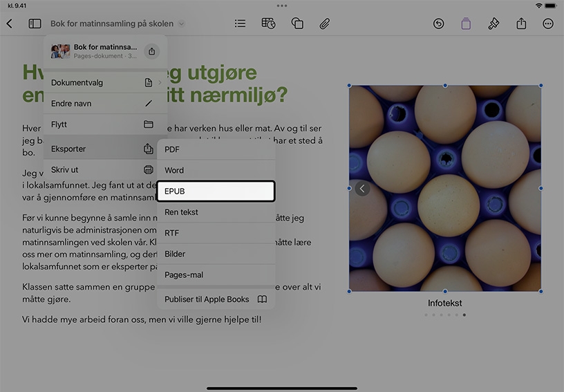Choose Skriv ut menu item
Viewport: 564px width, 392px height.
[100, 170]
